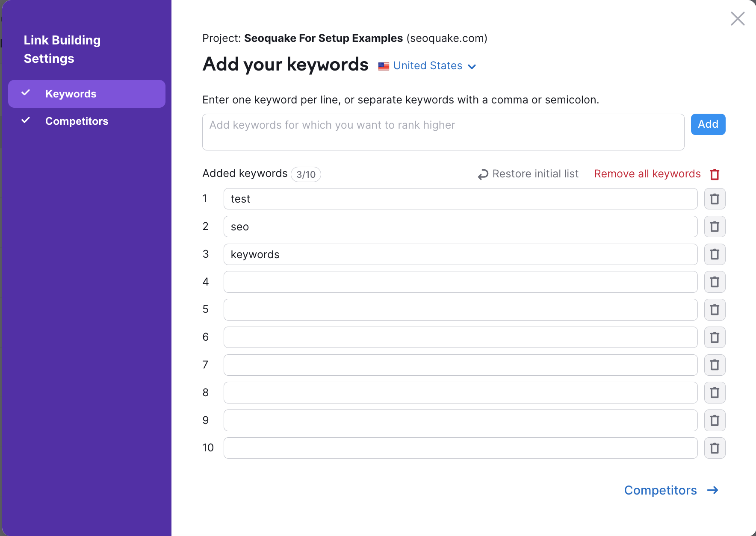
Task: Click the restore initial list arrow icon
Action: point(482,174)
